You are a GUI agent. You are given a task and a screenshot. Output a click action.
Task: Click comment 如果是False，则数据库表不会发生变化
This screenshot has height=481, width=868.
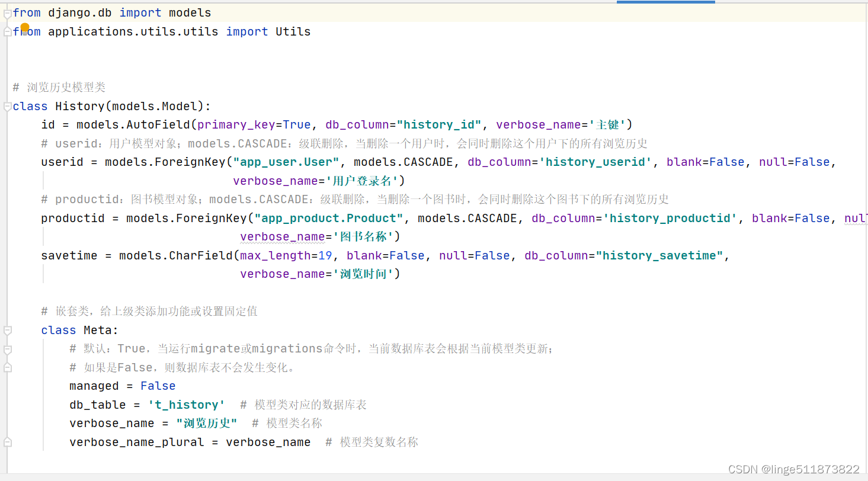[182, 367]
